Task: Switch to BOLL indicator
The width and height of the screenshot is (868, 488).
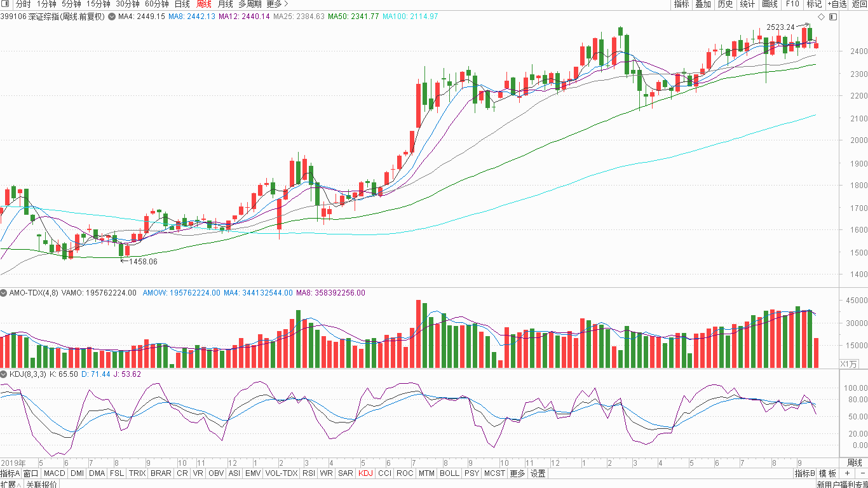Action: click(449, 473)
